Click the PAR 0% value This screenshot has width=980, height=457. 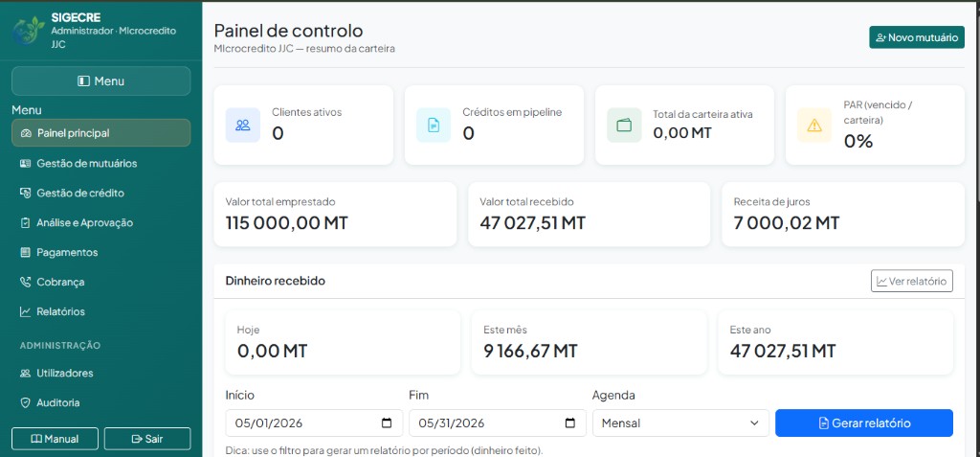click(x=858, y=142)
